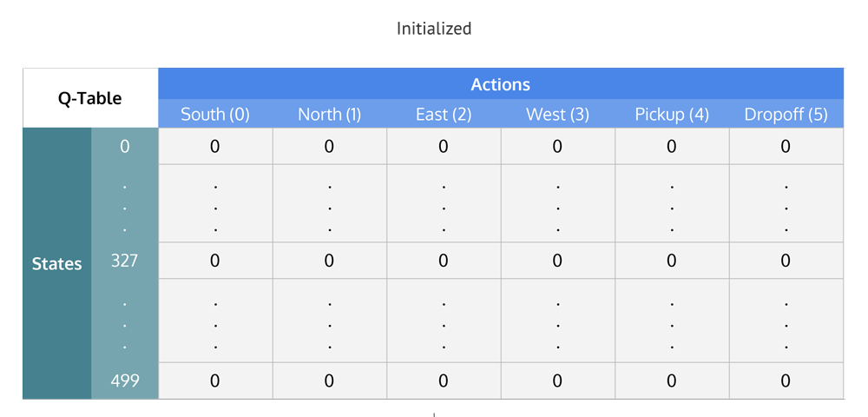The image size is (868, 417).
Task: Click Dropoff value cell for state 0
Action: coord(786,146)
